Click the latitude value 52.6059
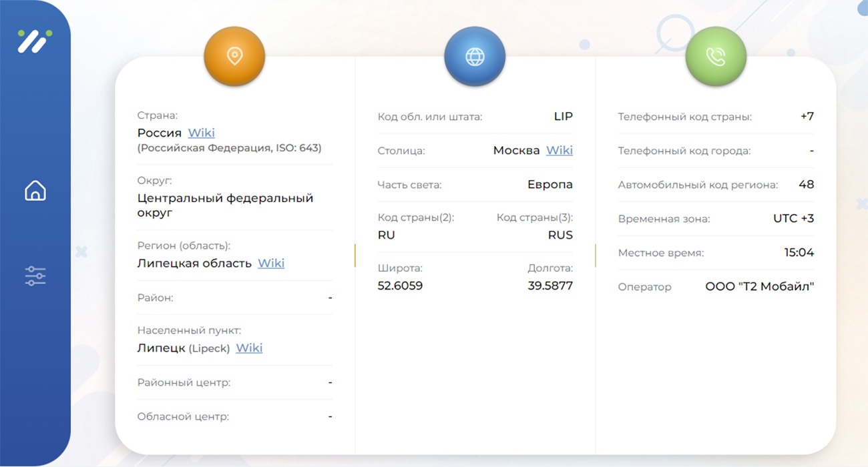 coord(400,286)
